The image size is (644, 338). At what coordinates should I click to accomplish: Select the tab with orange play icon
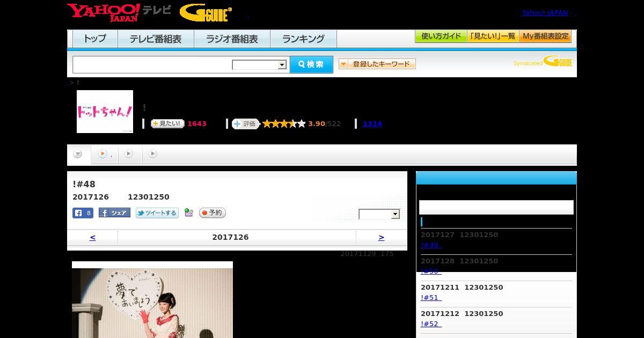[x=105, y=154]
